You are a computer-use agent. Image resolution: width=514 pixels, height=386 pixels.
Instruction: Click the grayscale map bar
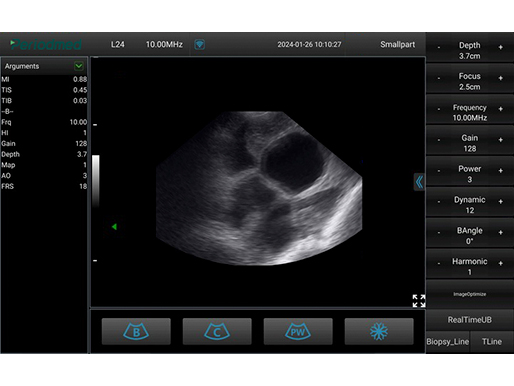(x=96, y=181)
